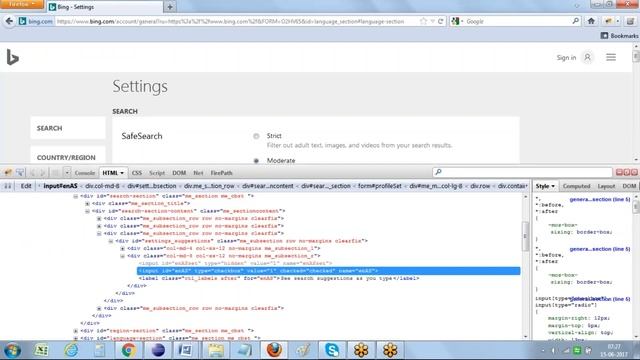Switch to the Firebug Console tab
640x360 pixels.
(84, 173)
